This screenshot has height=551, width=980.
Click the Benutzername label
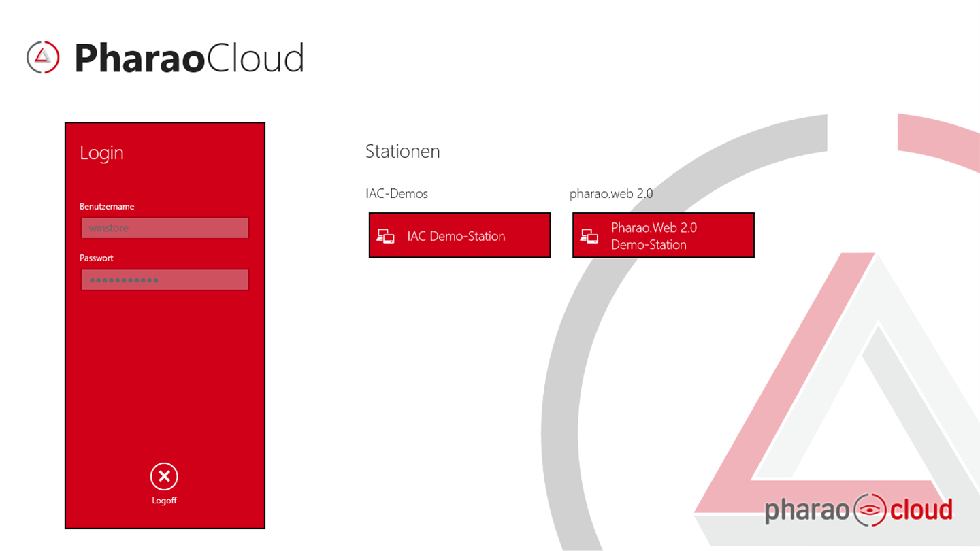click(107, 206)
